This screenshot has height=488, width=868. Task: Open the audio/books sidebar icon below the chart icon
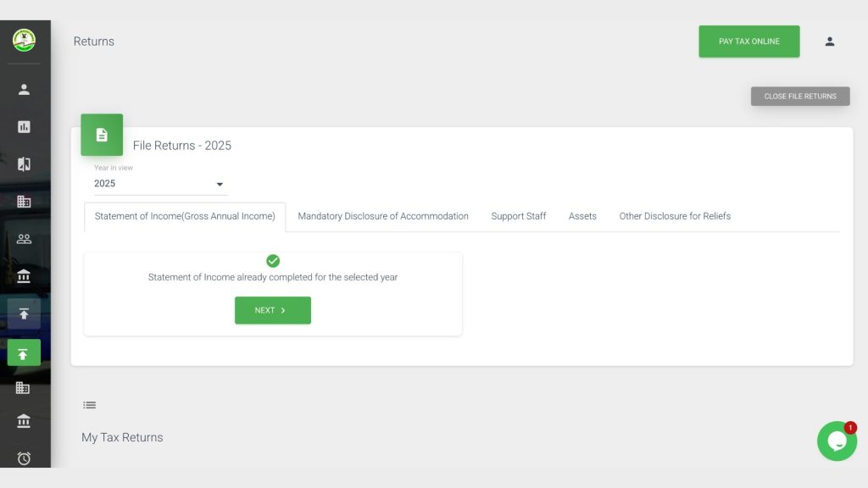pyautogui.click(x=24, y=164)
